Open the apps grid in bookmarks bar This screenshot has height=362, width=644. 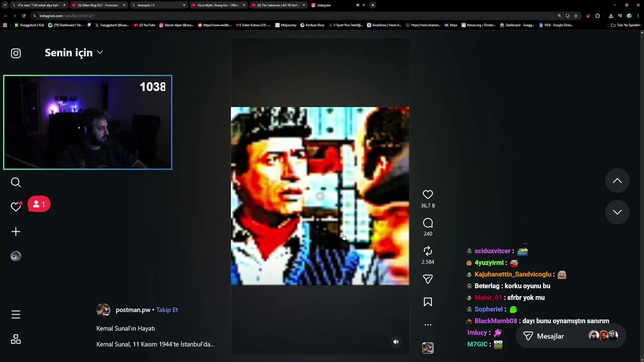click(5, 25)
